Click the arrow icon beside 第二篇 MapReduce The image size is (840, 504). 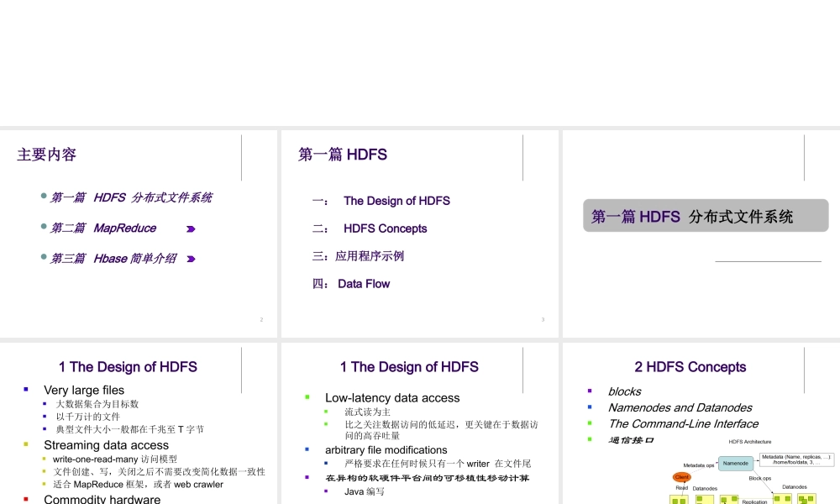(x=191, y=229)
